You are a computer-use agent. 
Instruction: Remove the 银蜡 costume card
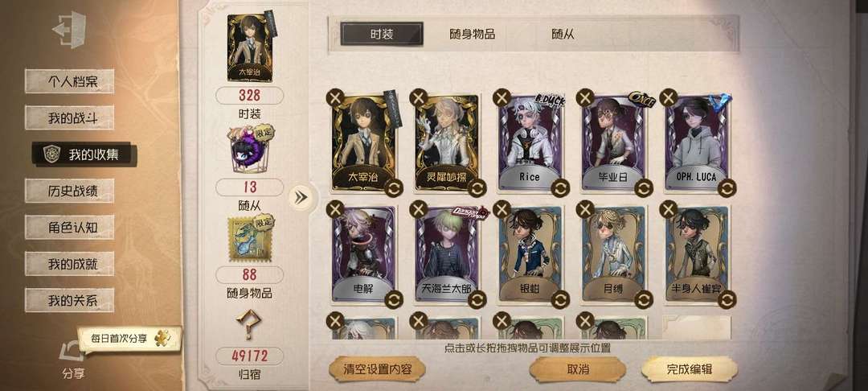[x=502, y=209]
